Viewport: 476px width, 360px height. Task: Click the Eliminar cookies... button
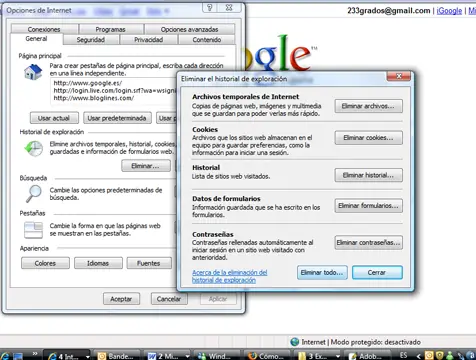[369, 137]
